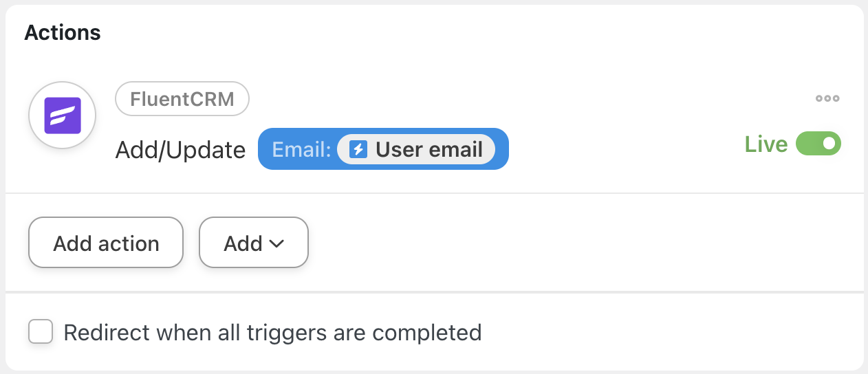Click the Actions section heading
Screen dimensions: 868x374
[63, 32]
